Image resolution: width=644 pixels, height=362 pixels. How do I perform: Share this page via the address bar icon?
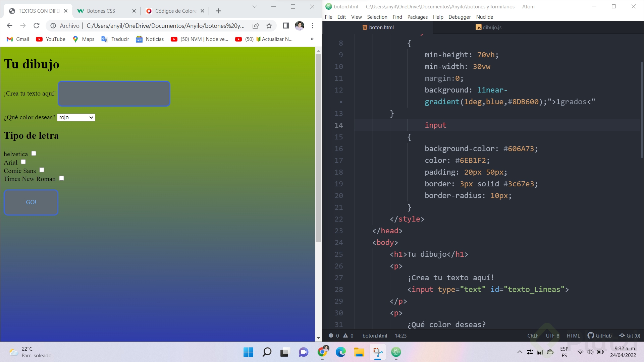coord(256,25)
